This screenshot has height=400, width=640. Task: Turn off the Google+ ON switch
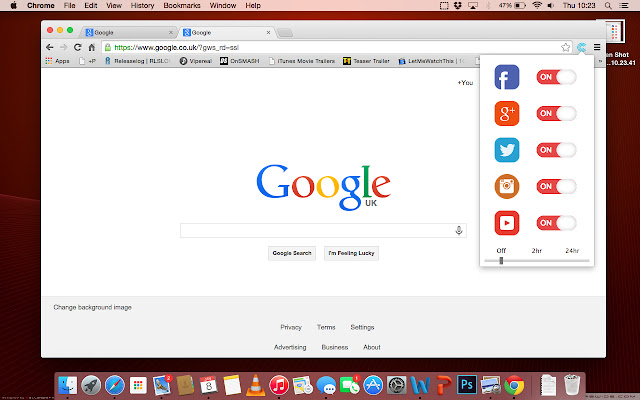556,113
